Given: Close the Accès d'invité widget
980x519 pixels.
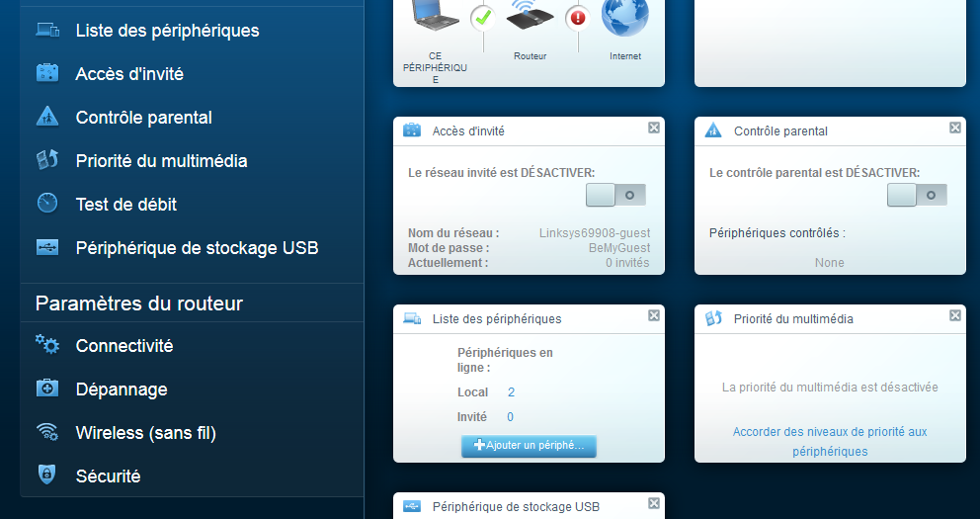Looking at the screenshot, I should point(654,129).
